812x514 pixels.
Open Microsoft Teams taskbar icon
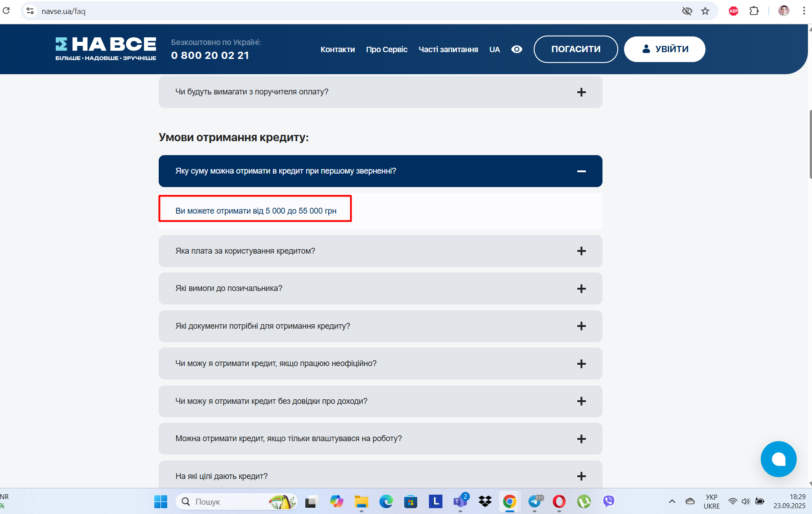460,501
